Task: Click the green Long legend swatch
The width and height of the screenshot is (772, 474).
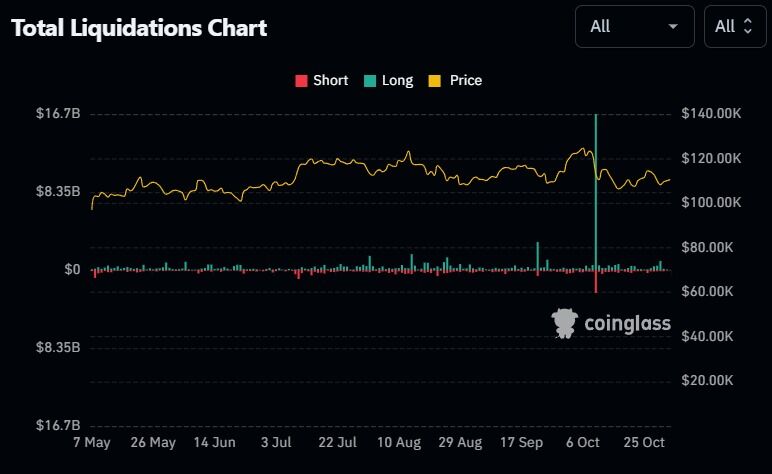Action: click(370, 80)
